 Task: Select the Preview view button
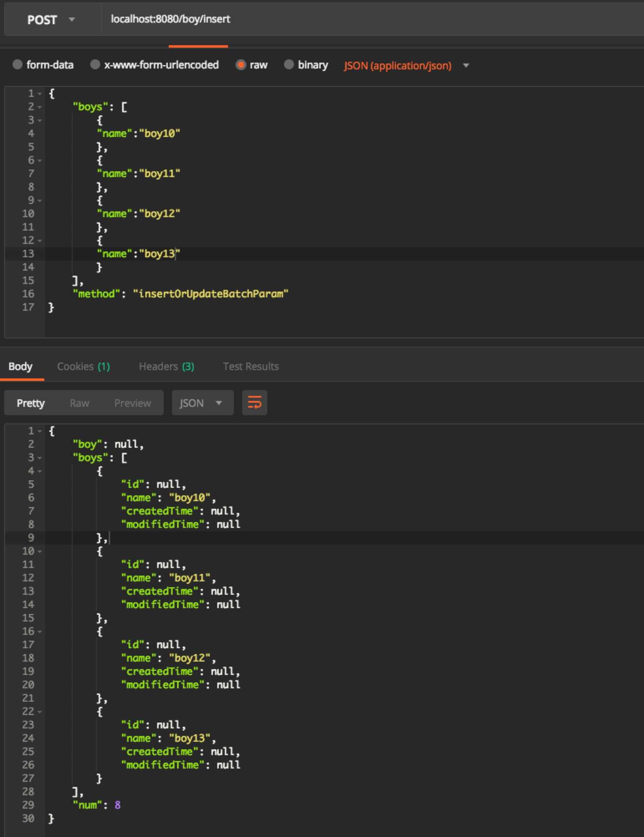[x=132, y=403]
